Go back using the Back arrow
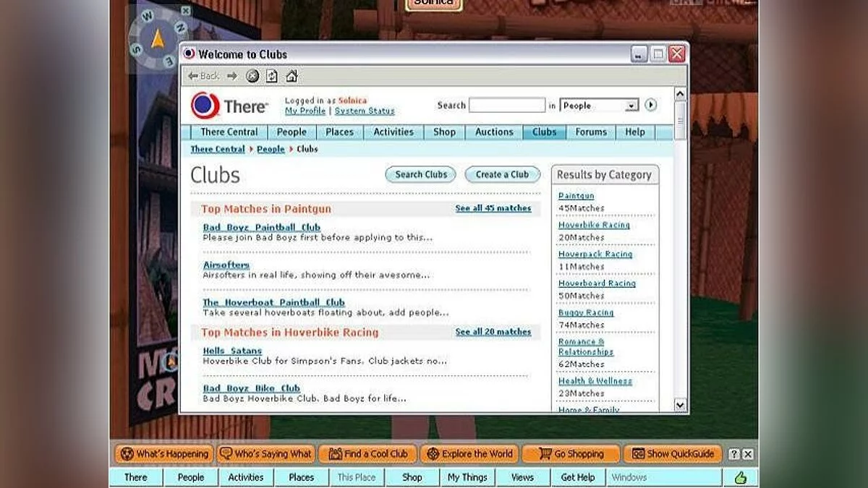Viewport: 868px width, 488px height. (203, 76)
